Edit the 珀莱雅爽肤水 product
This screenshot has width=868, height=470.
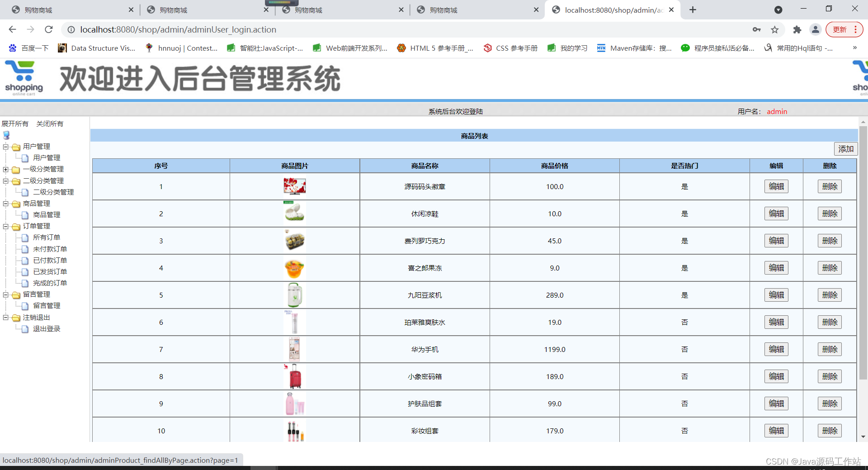776,322
